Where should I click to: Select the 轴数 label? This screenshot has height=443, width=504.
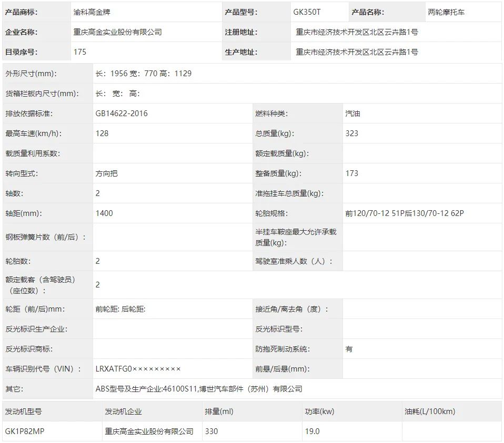pos(14,193)
